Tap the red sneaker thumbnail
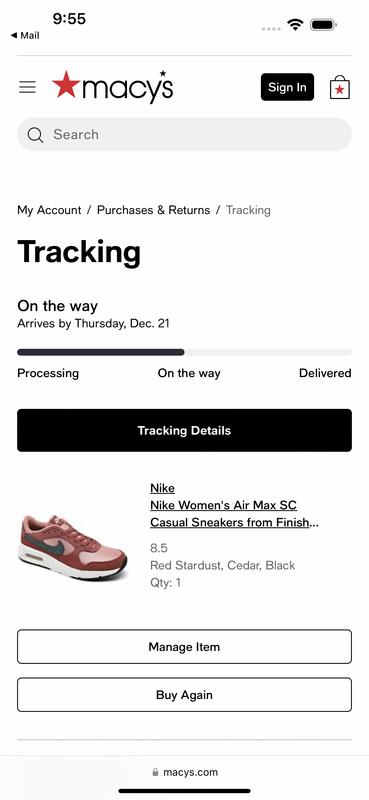Viewport: 369px width, 800px height. coord(72,547)
